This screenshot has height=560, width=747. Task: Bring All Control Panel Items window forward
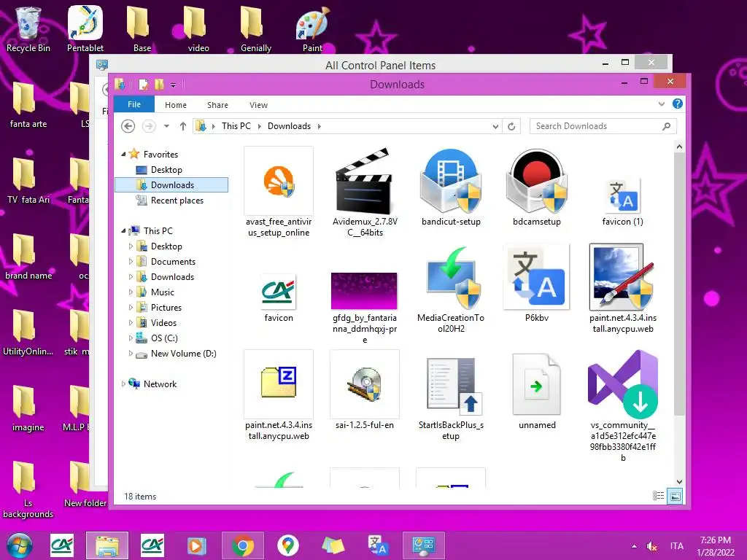tap(380, 65)
